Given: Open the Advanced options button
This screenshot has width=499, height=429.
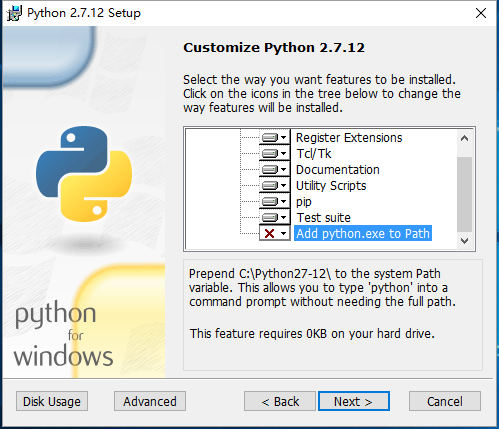Looking at the screenshot, I should coord(150,401).
